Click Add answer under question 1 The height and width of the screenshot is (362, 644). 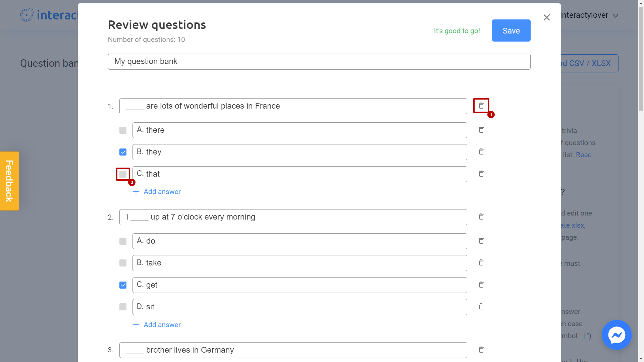157,192
